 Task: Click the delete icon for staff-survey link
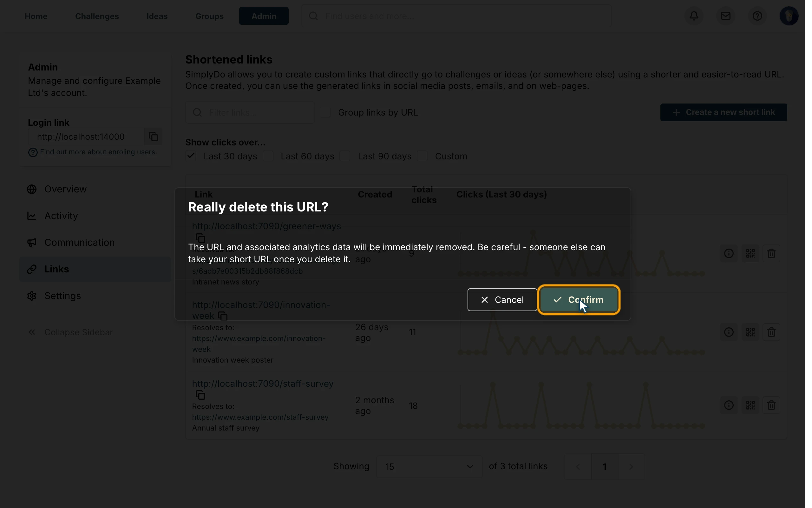[x=771, y=405]
